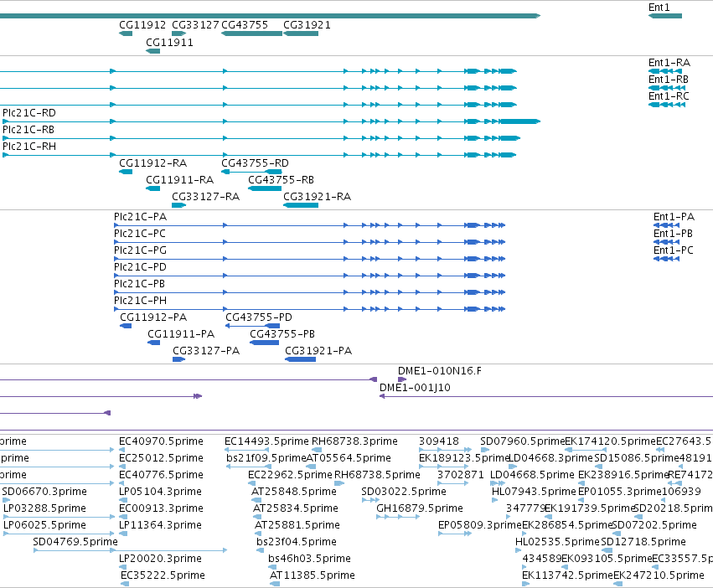Open the CG43755-RB transcript label
This screenshot has width=713, height=588.
[x=281, y=180]
